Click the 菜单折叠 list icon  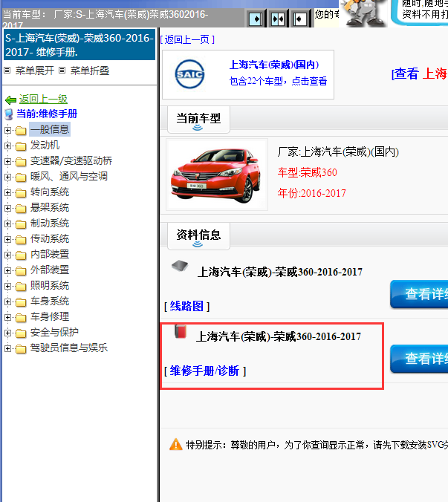62,70
